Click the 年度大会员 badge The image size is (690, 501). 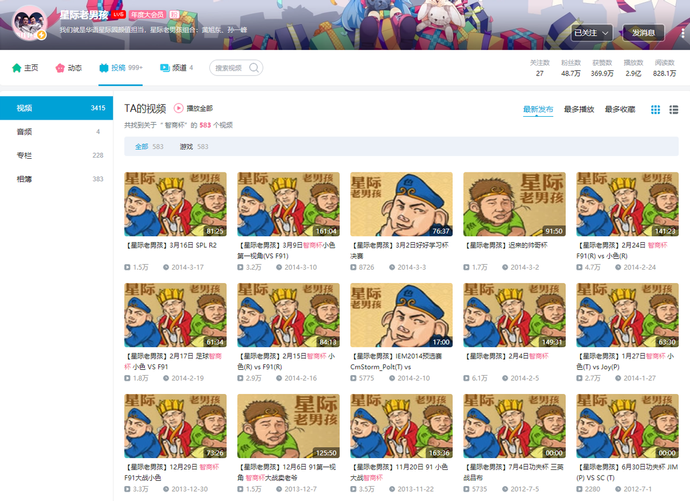[x=147, y=15]
